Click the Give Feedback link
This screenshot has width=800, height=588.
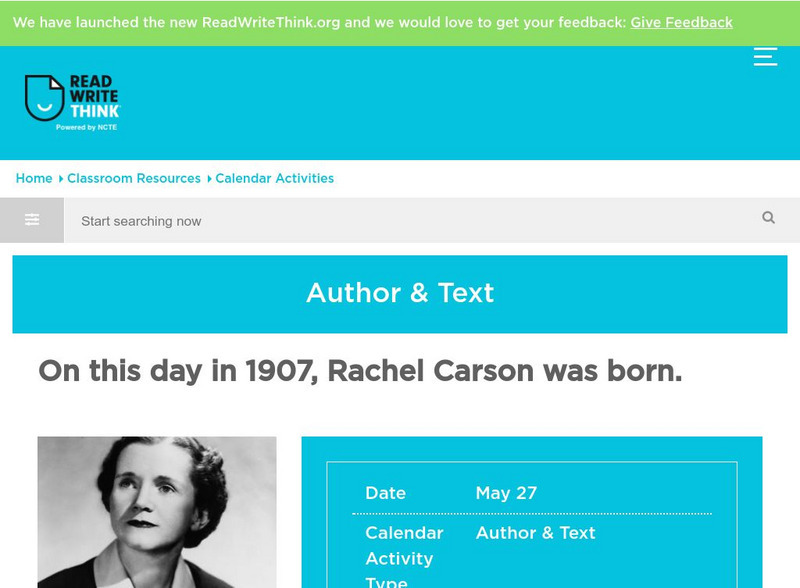(x=681, y=22)
